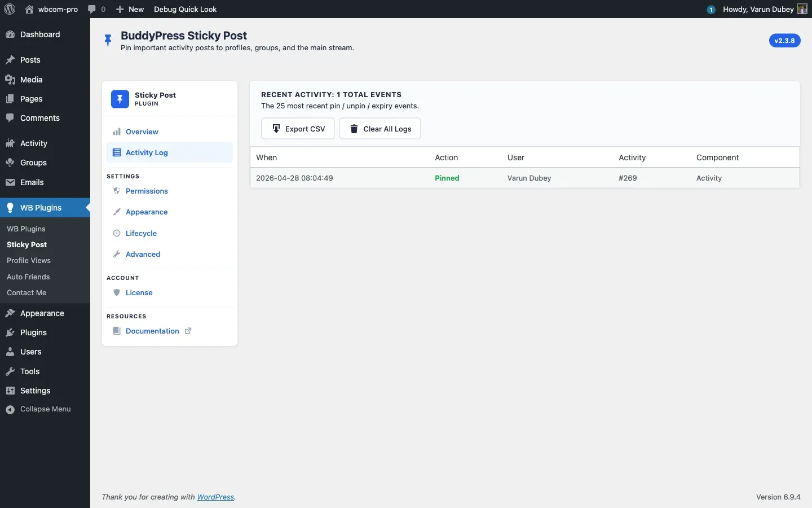Screen dimensions: 812x508
Task: Click the green Pinned action cell
Action: coord(447,178)
